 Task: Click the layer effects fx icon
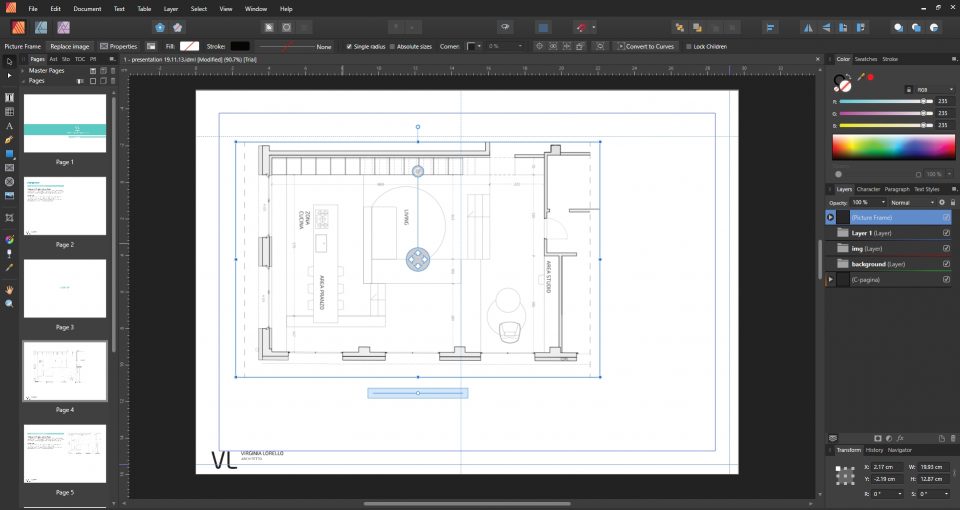click(900, 438)
